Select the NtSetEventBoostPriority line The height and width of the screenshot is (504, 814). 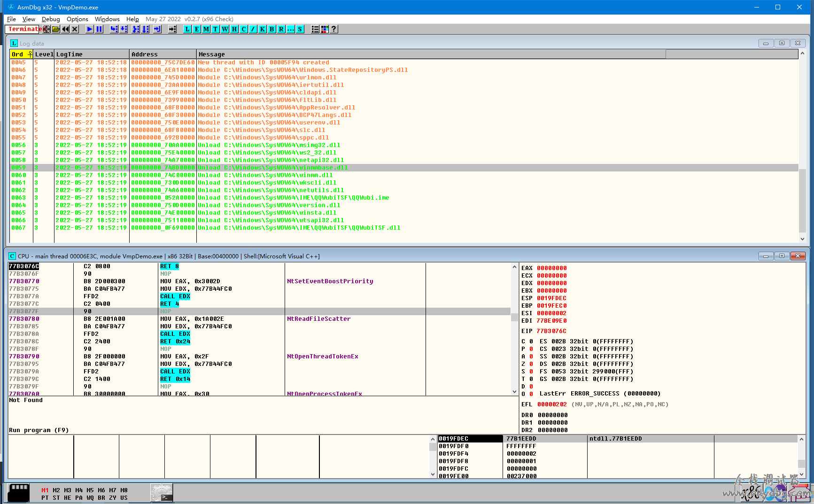260,281
